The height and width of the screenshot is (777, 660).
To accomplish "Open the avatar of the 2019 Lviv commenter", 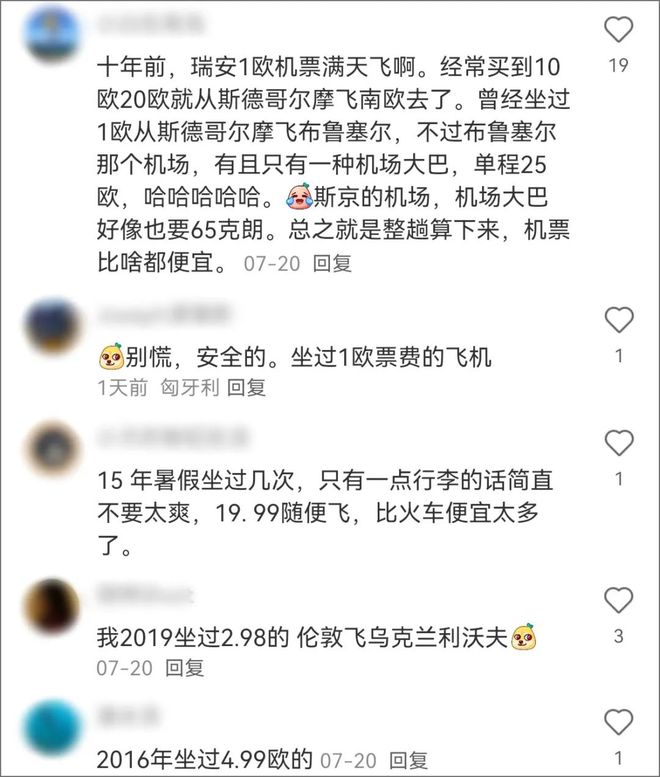I will click(x=52, y=606).
